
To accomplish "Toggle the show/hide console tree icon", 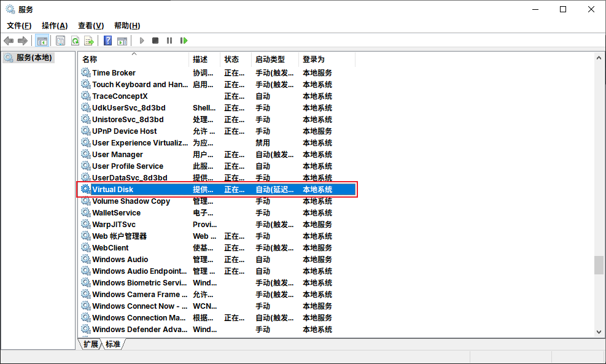I will coord(42,41).
